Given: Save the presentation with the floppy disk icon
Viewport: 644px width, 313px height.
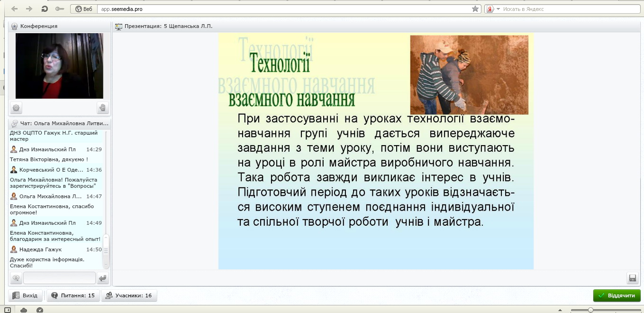Looking at the screenshot, I should tap(632, 278).
